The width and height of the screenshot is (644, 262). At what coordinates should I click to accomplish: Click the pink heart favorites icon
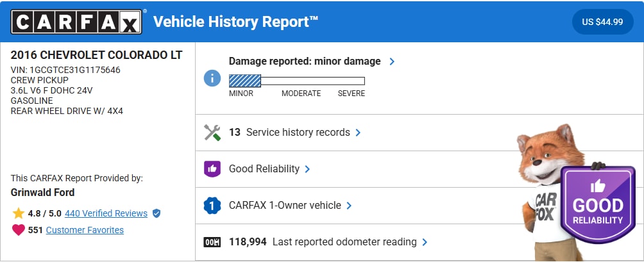pos(18,230)
